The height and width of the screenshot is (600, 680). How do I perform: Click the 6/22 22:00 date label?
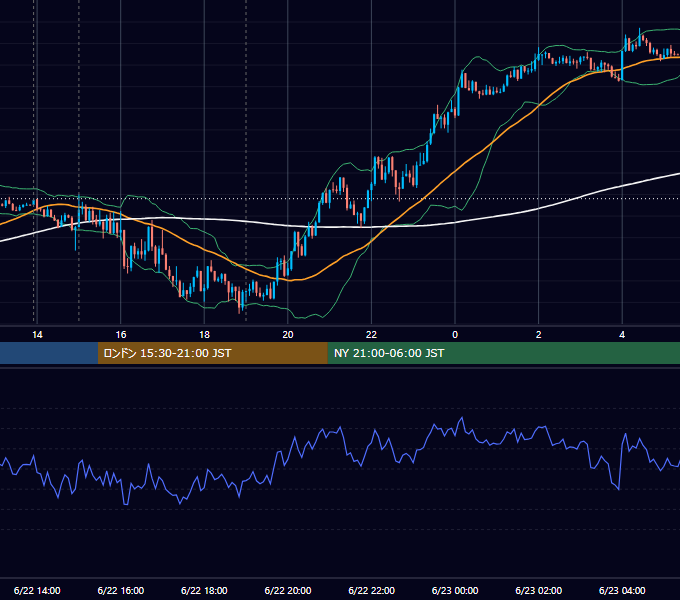coord(371,590)
